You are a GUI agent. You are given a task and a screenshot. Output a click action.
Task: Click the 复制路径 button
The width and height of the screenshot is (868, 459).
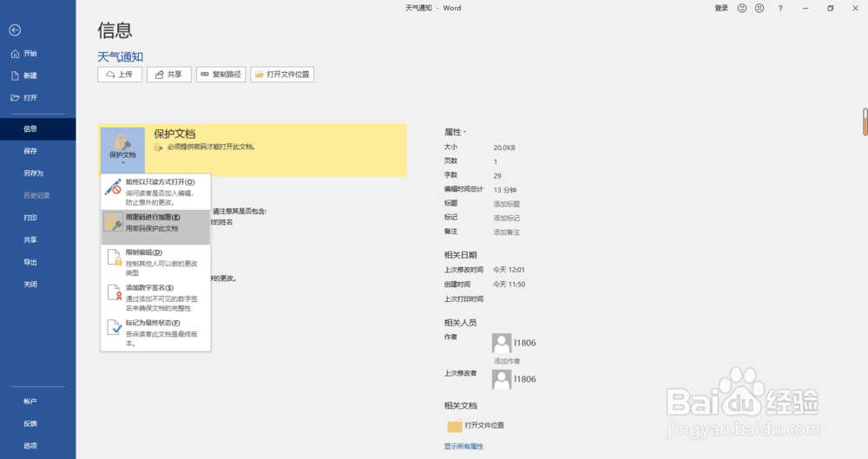click(x=220, y=75)
